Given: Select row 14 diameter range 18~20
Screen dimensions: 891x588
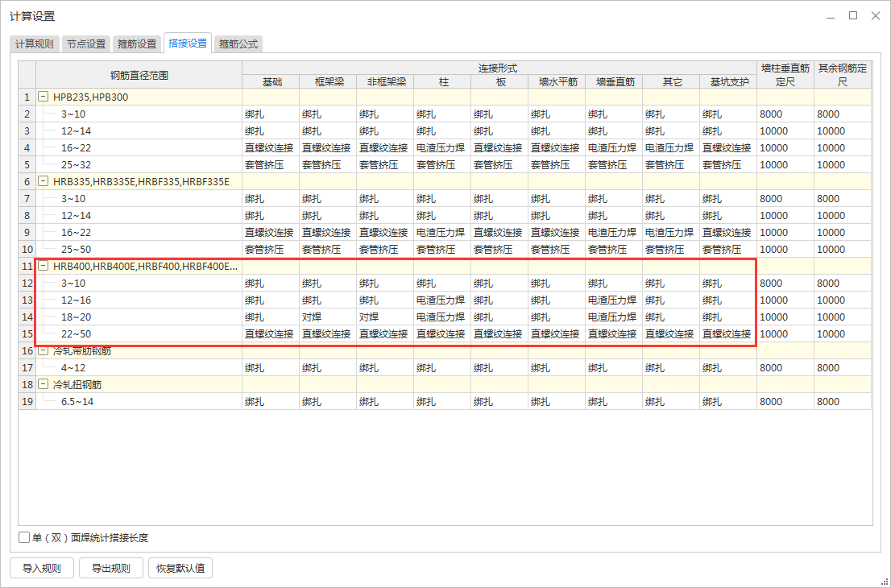Looking at the screenshot, I should pyautogui.click(x=139, y=317).
